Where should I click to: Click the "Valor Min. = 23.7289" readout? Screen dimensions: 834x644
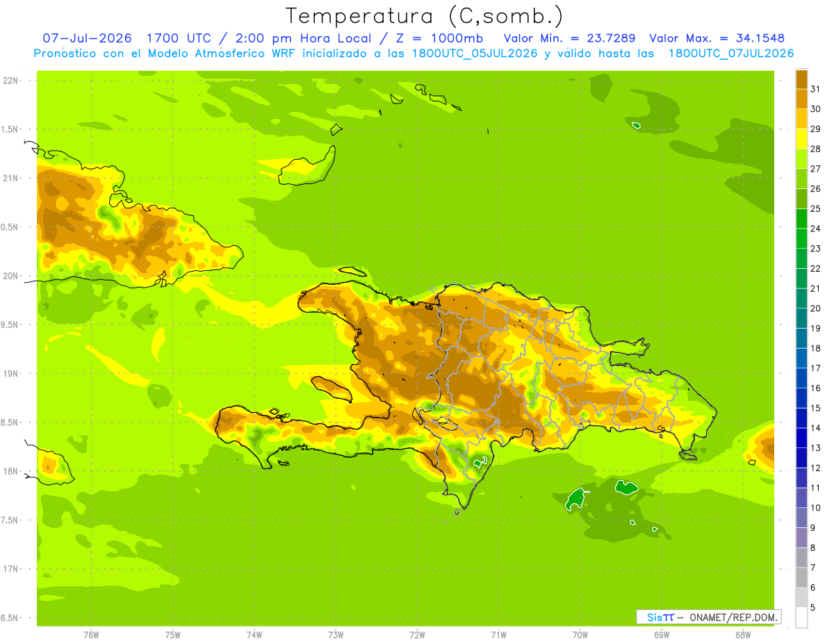click(569, 38)
